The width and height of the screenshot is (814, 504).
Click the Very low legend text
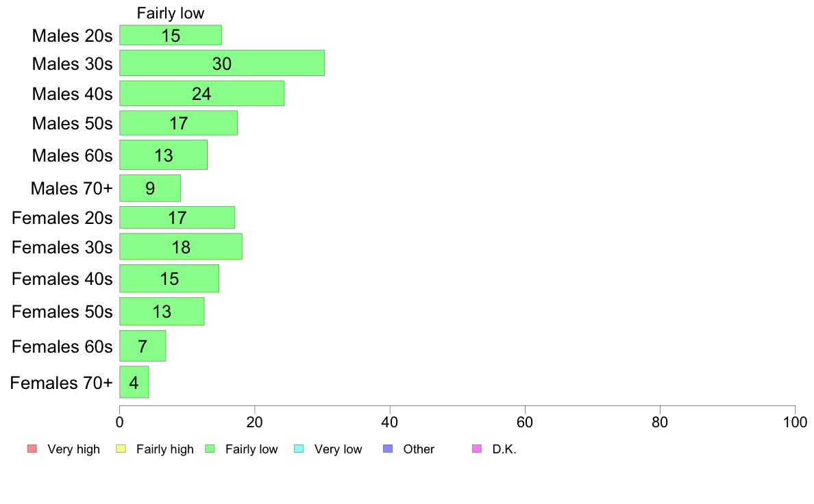click(338, 449)
